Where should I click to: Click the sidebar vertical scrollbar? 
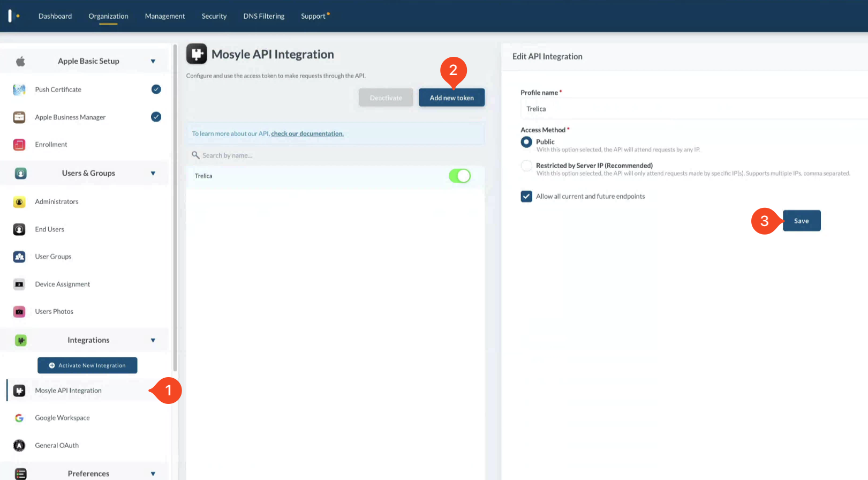click(x=175, y=208)
